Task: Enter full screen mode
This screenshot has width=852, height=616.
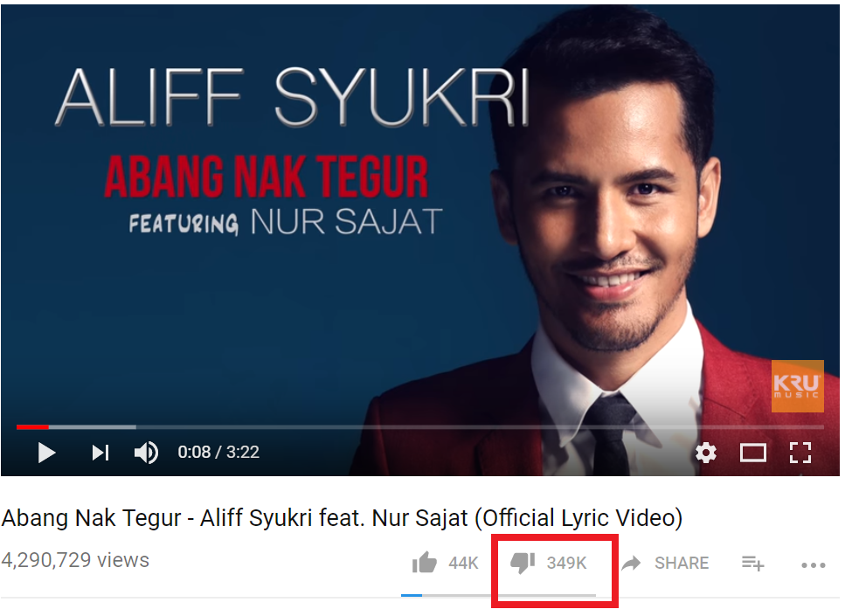Action: [x=800, y=453]
